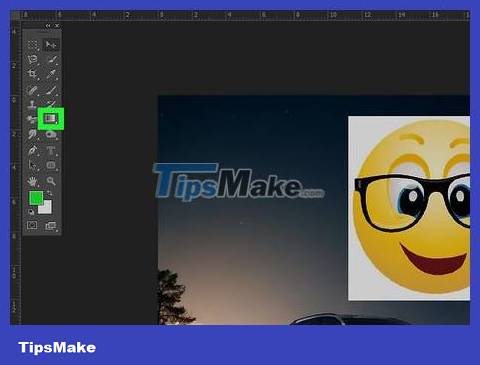Select the Gradient tool
The height and width of the screenshot is (365, 480).
[x=51, y=118]
